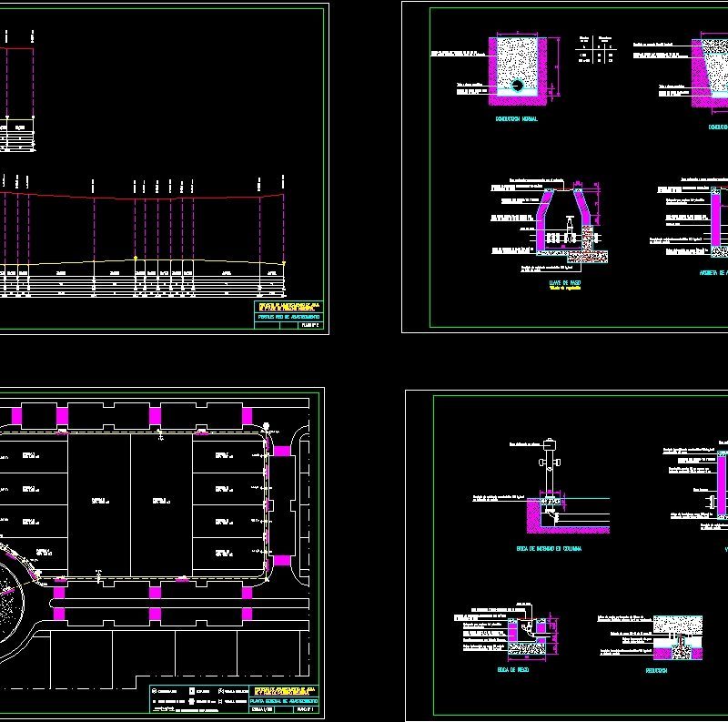Click the water outlet legend symbol
This screenshot has width=728, height=722.
pos(191,700)
